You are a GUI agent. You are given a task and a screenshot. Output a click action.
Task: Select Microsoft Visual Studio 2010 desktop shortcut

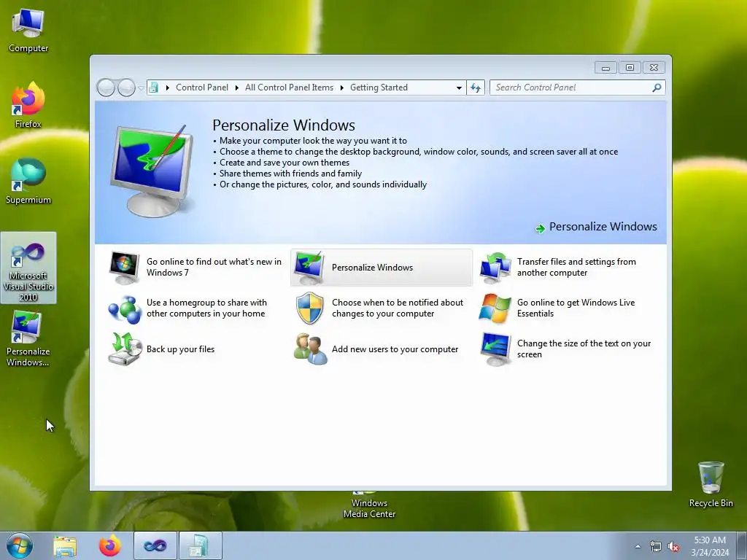pyautogui.click(x=28, y=268)
